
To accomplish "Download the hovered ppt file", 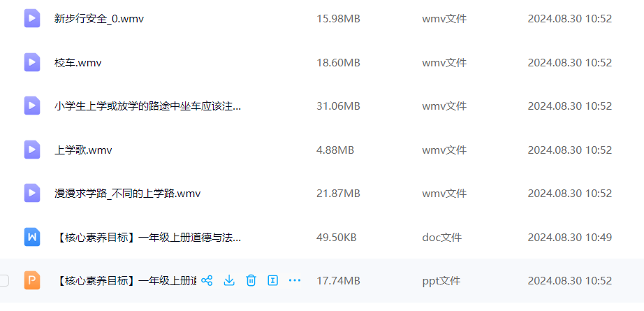I will click(229, 280).
